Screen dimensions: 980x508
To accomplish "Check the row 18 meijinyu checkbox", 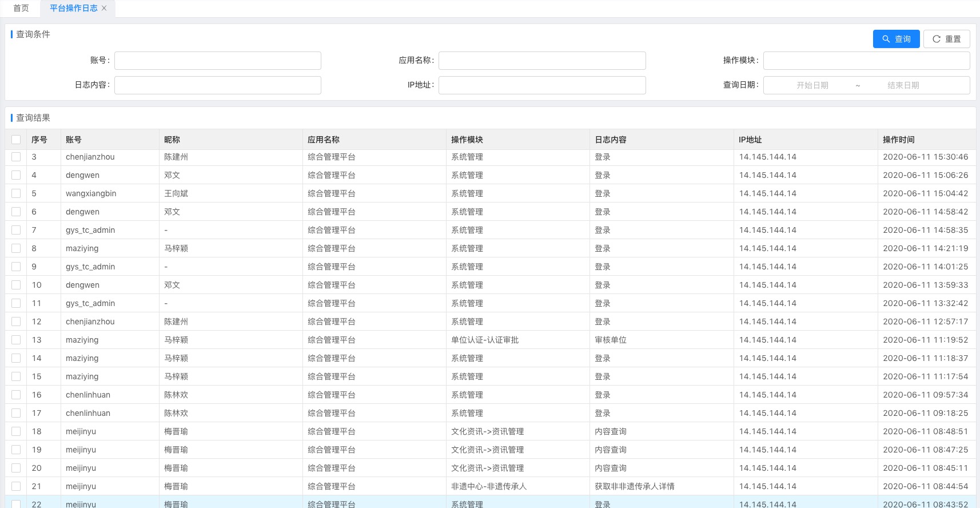I will click(x=16, y=431).
